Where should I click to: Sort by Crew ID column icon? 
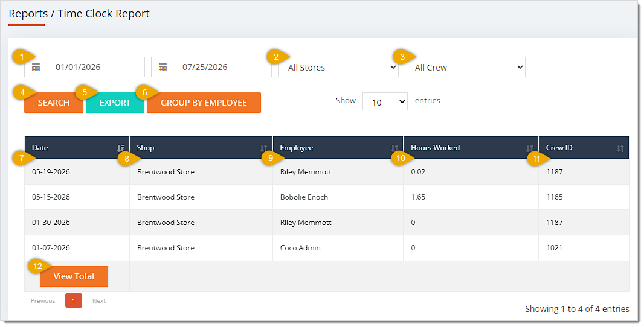point(620,148)
